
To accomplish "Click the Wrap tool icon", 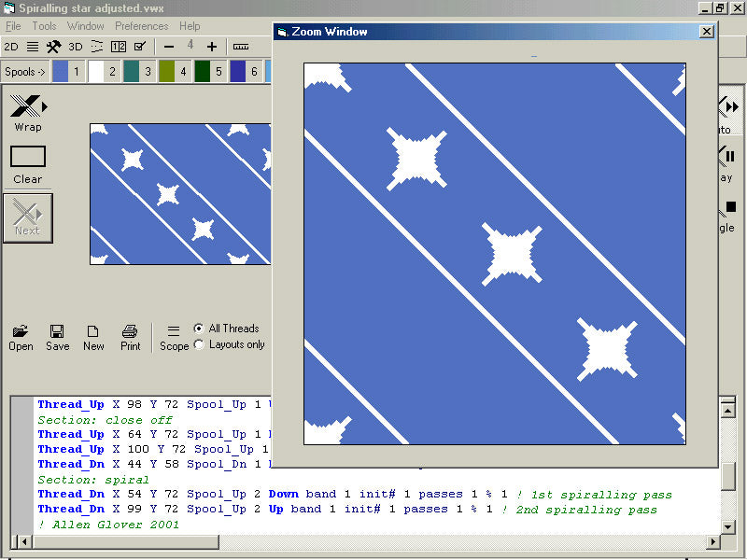I will pos(27,105).
